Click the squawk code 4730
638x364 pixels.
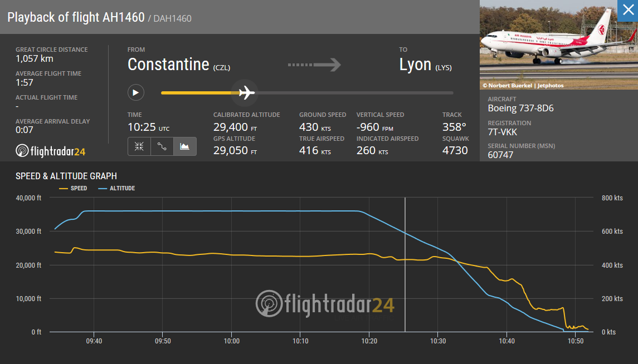click(x=455, y=150)
